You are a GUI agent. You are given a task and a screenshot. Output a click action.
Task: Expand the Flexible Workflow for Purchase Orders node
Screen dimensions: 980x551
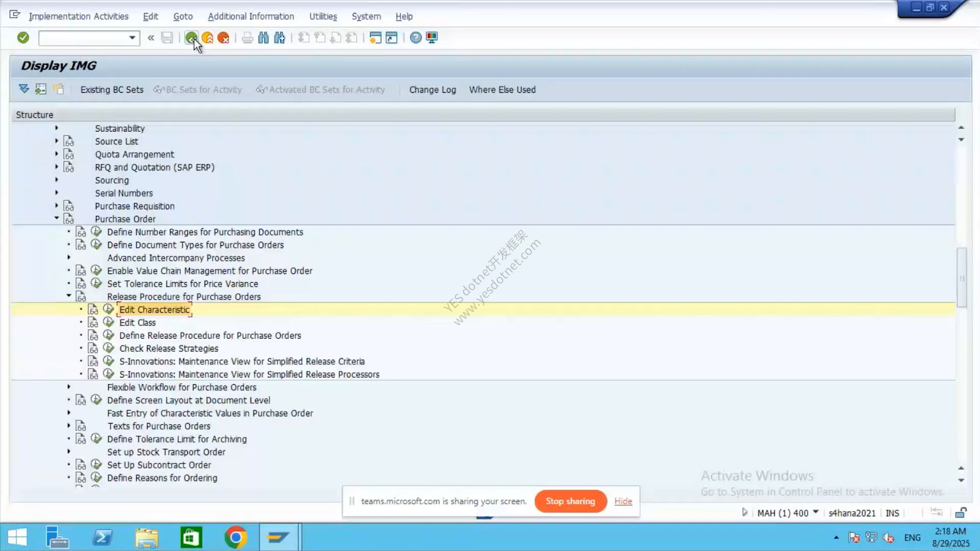(69, 387)
